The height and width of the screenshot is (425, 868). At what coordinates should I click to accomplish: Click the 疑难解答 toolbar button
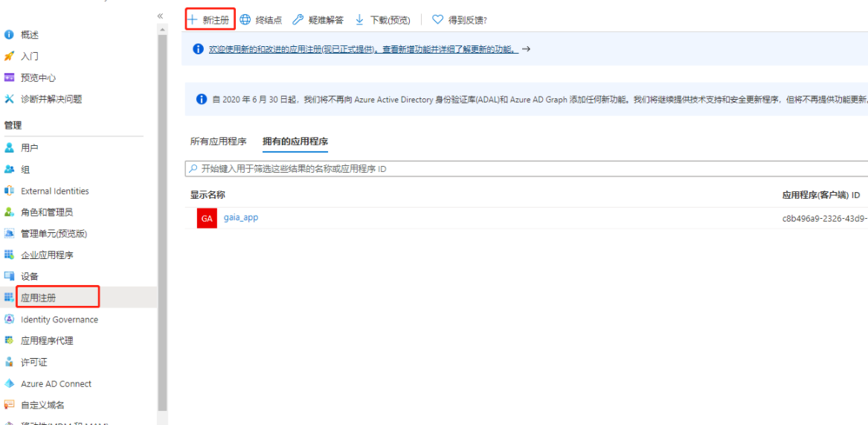318,20
